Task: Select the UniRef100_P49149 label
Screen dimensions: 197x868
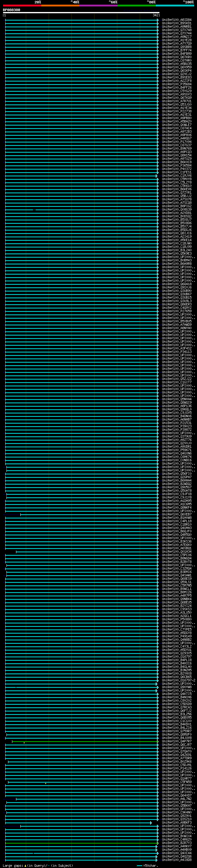Action: click(176, 636)
